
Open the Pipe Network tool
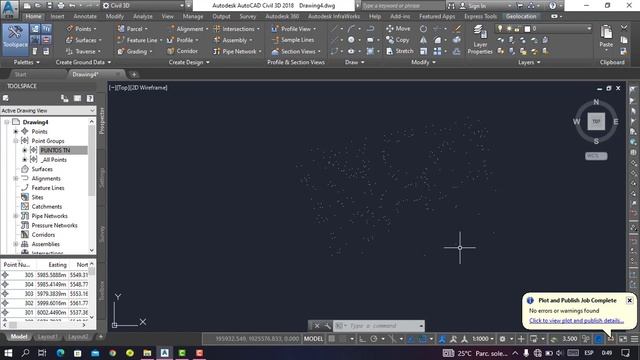(237, 51)
